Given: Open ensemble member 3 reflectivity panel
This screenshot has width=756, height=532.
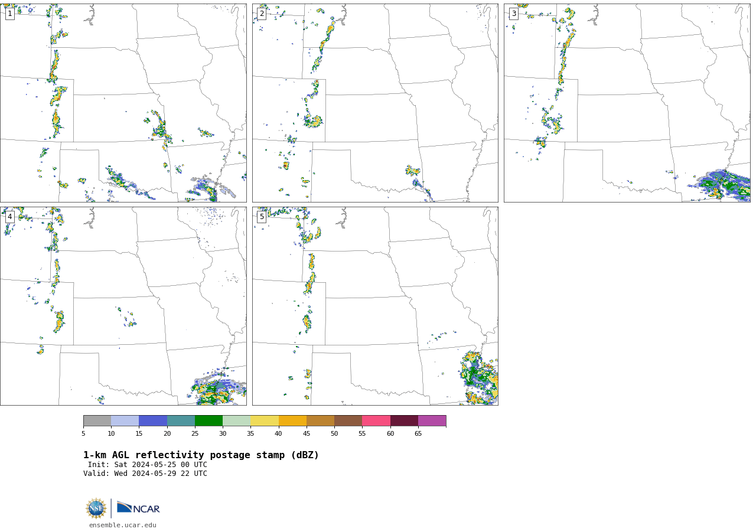Looking at the screenshot, I should [627, 103].
